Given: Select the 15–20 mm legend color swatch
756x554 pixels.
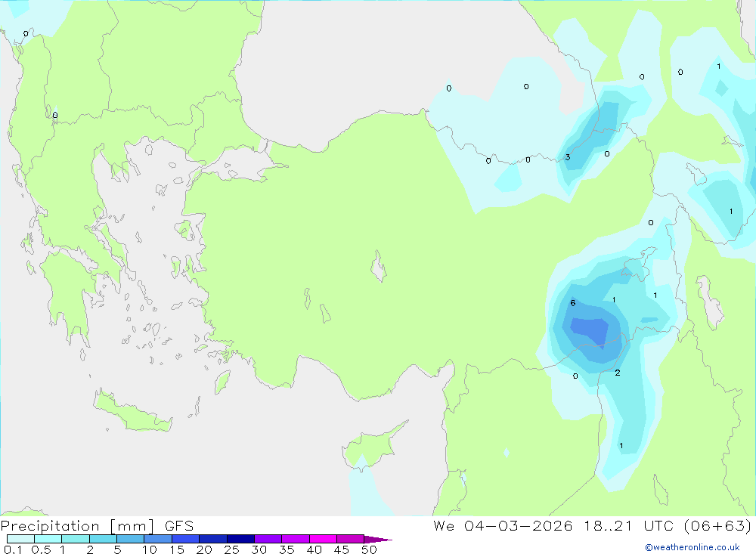Looking at the screenshot, I should tap(186, 539).
